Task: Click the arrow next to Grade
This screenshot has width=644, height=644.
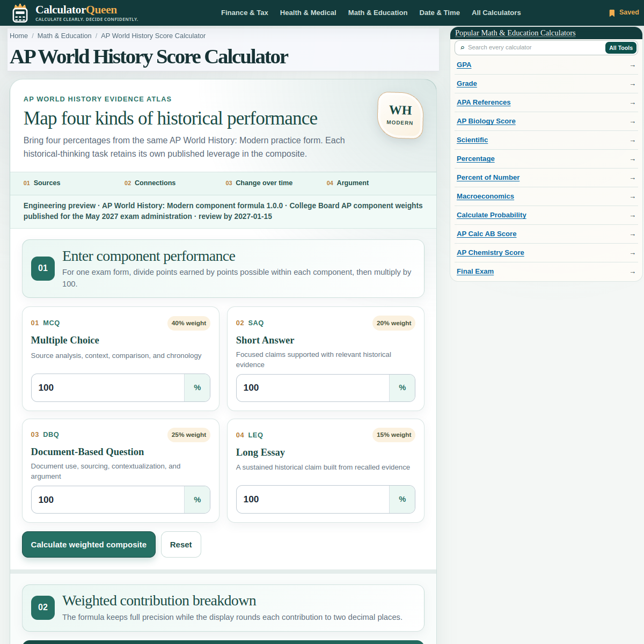Action: click(x=632, y=84)
